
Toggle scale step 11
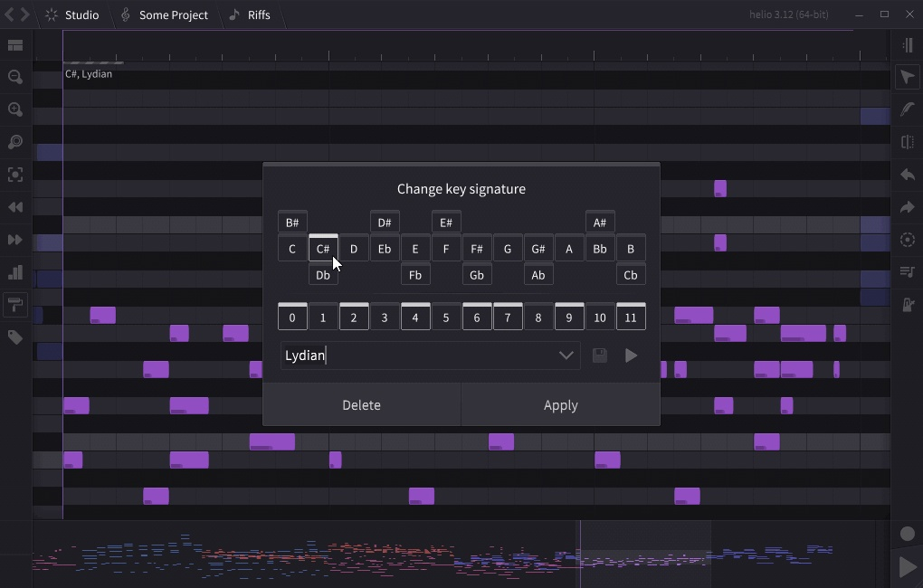coord(631,317)
